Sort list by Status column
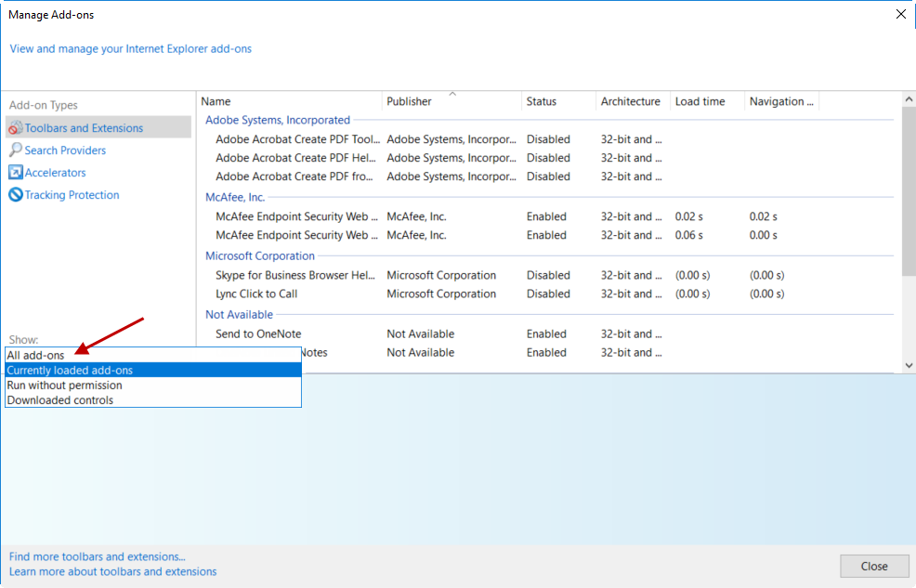 point(558,101)
